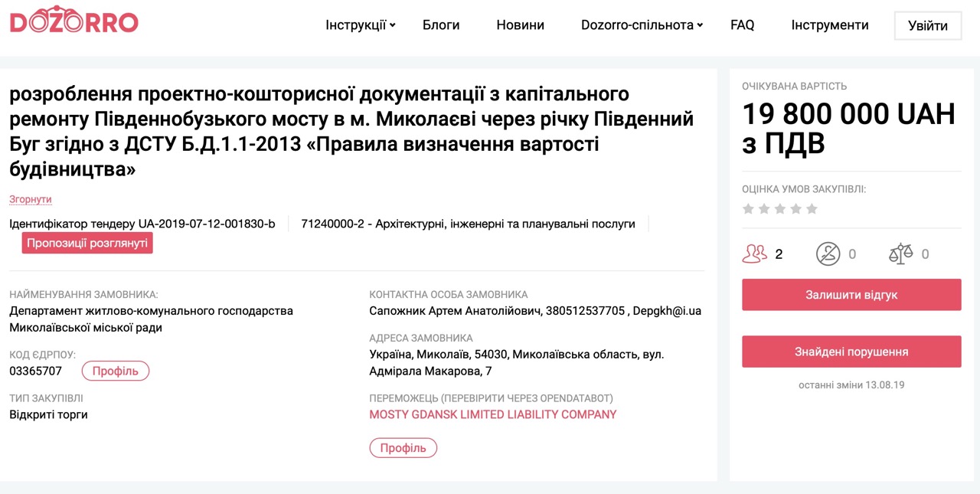
Task: Expand the Dozorro-спільнота dropdown menu
Action: click(642, 25)
